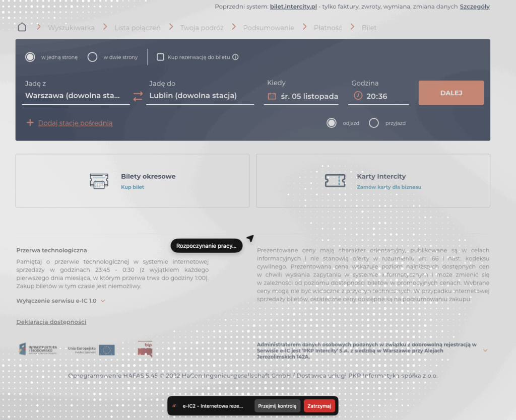This screenshot has height=420, width=516.
Task: Click the clock icon by time
Action: click(x=358, y=96)
